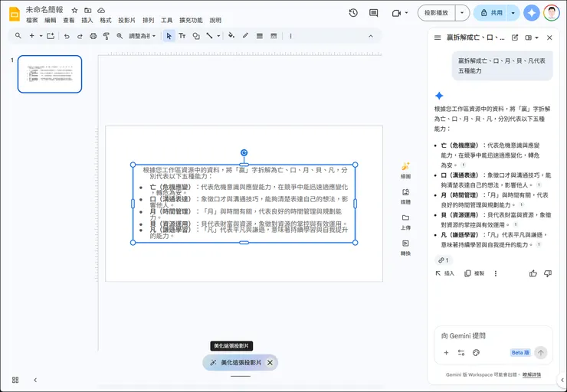Open response more-options three dots

496,273
